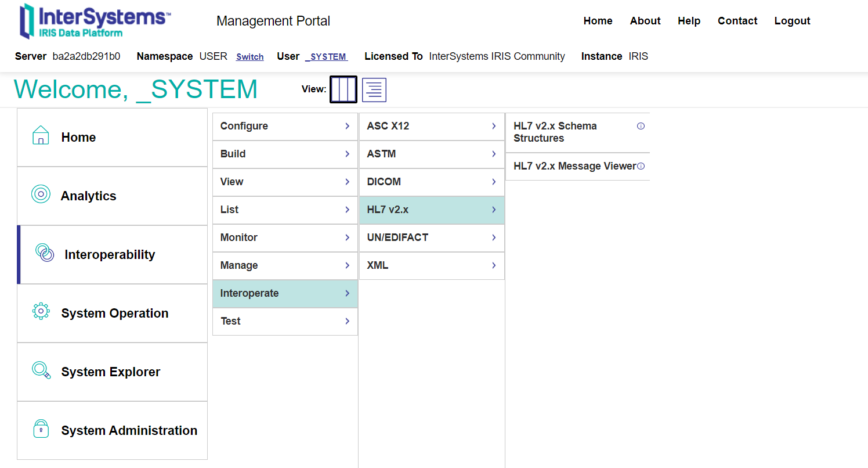This screenshot has width=868, height=468.
Task: Open the Monitor menu item
Action: tap(285, 237)
